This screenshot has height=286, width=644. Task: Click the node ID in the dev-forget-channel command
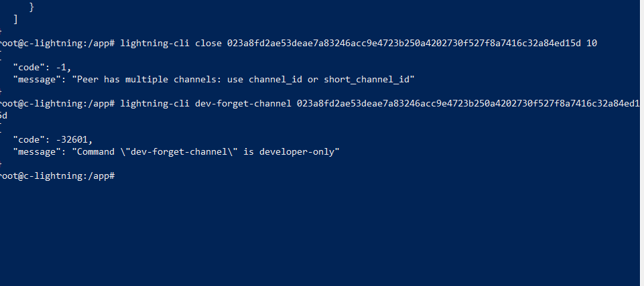point(468,104)
